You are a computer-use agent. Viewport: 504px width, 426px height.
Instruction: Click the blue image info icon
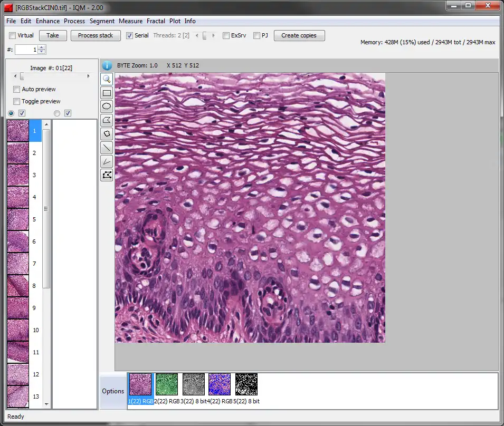click(x=107, y=65)
